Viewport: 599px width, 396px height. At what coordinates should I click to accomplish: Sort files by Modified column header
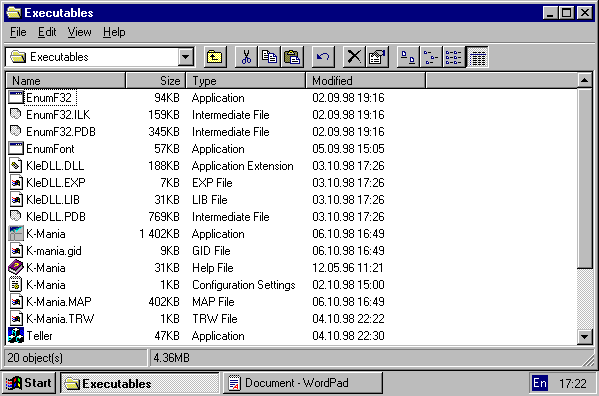pyautogui.click(x=366, y=81)
